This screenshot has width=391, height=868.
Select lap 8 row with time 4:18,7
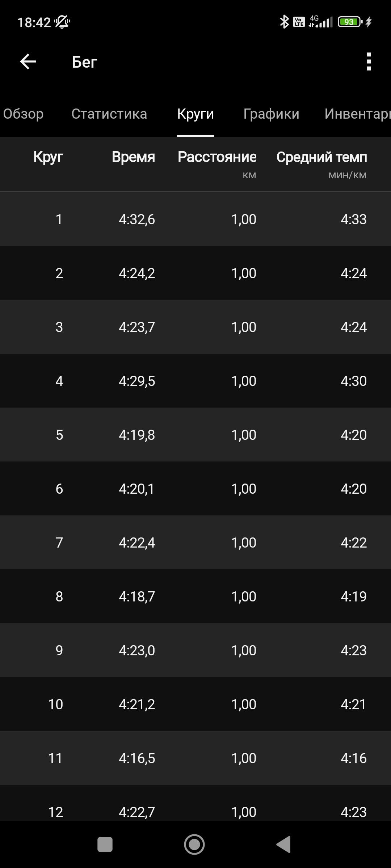(195, 596)
